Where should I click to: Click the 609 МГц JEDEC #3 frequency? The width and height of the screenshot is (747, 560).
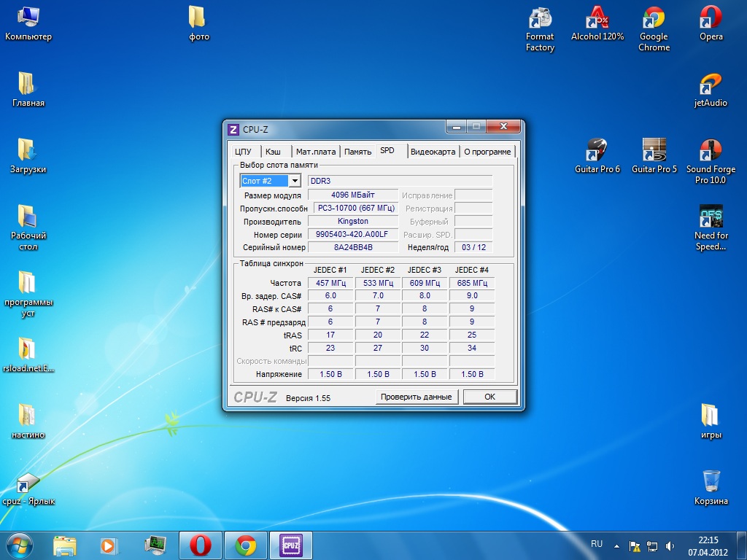(425, 283)
